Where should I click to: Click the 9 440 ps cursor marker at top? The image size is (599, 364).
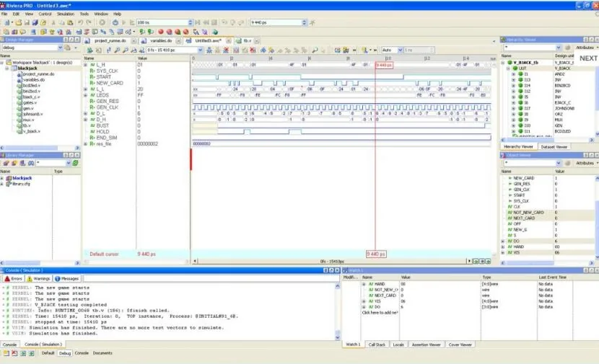pyautogui.click(x=384, y=66)
